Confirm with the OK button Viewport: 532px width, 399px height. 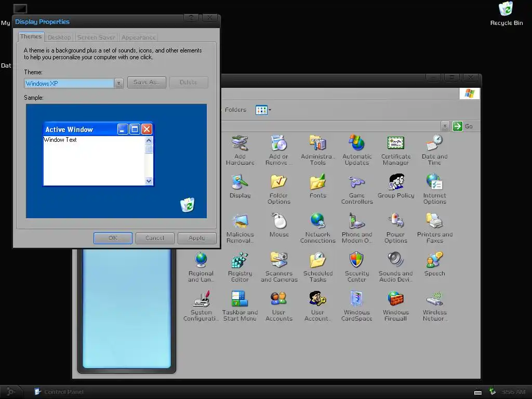113,238
